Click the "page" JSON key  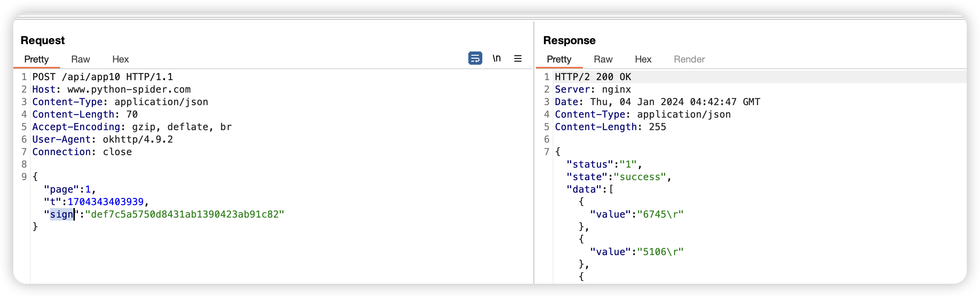(x=61, y=189)
